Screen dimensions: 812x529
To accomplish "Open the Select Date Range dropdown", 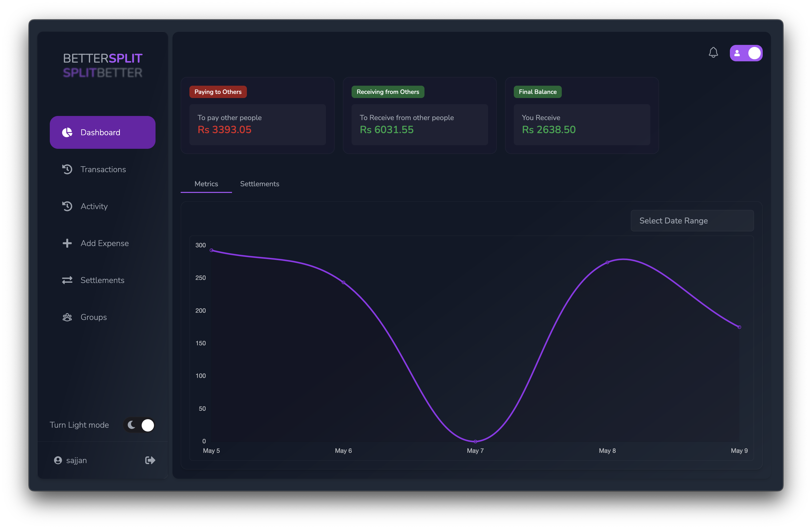I will tap(692, 221).
